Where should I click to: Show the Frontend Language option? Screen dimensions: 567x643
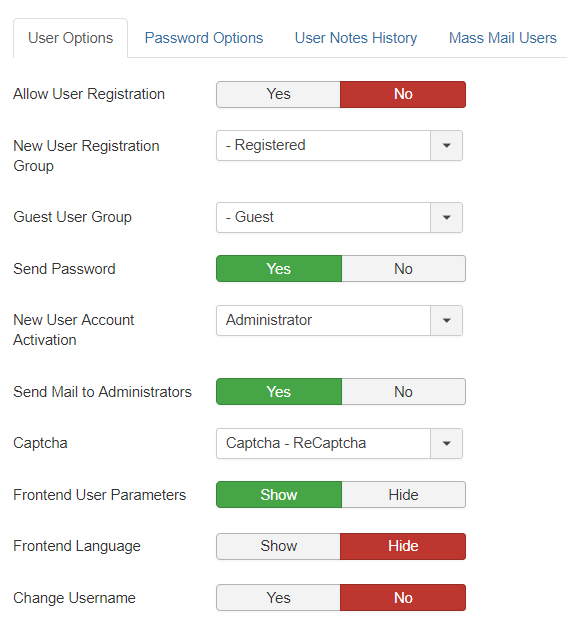[278, 546]
